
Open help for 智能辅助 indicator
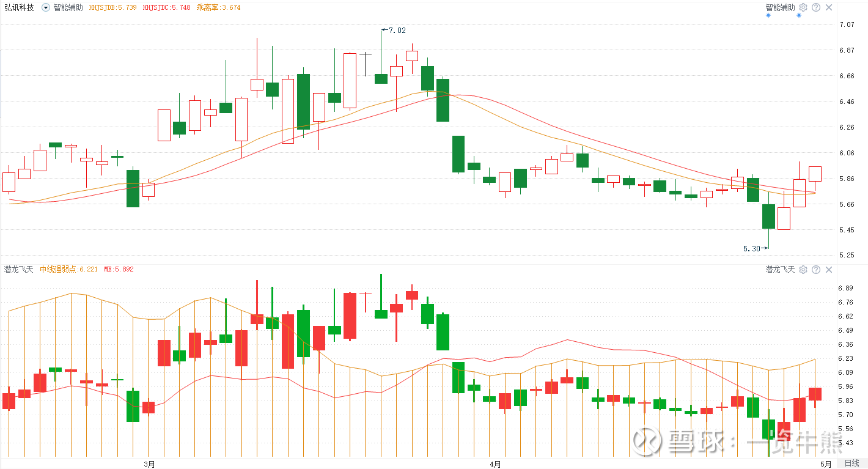[816, 7]
